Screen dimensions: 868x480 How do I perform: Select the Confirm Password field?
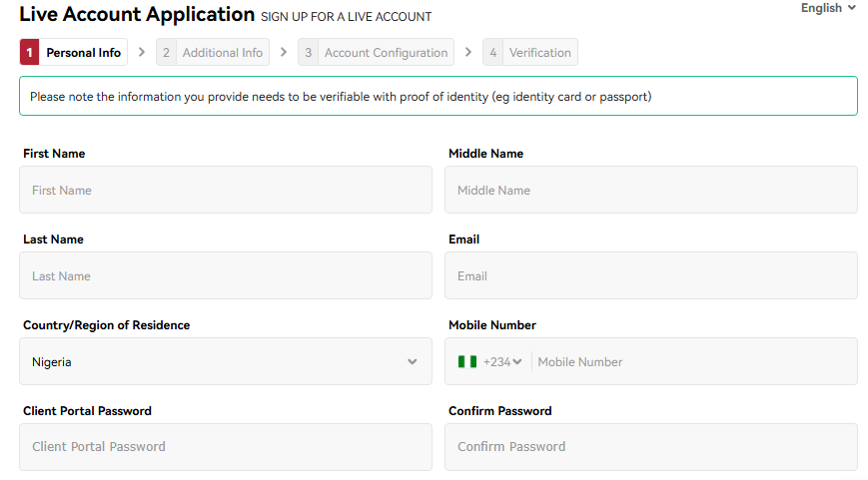tap(650, 447)
